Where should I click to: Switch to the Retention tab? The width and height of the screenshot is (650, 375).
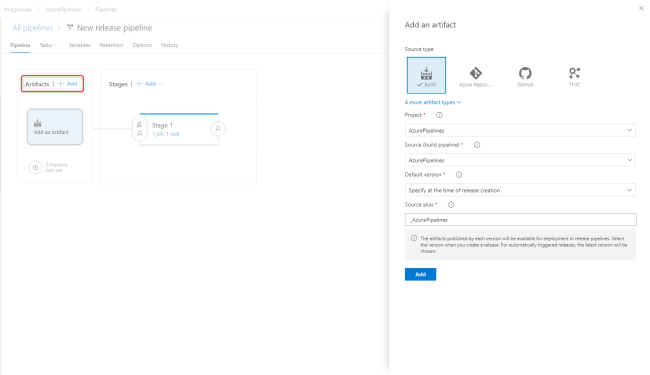click(x=111, y=45)
